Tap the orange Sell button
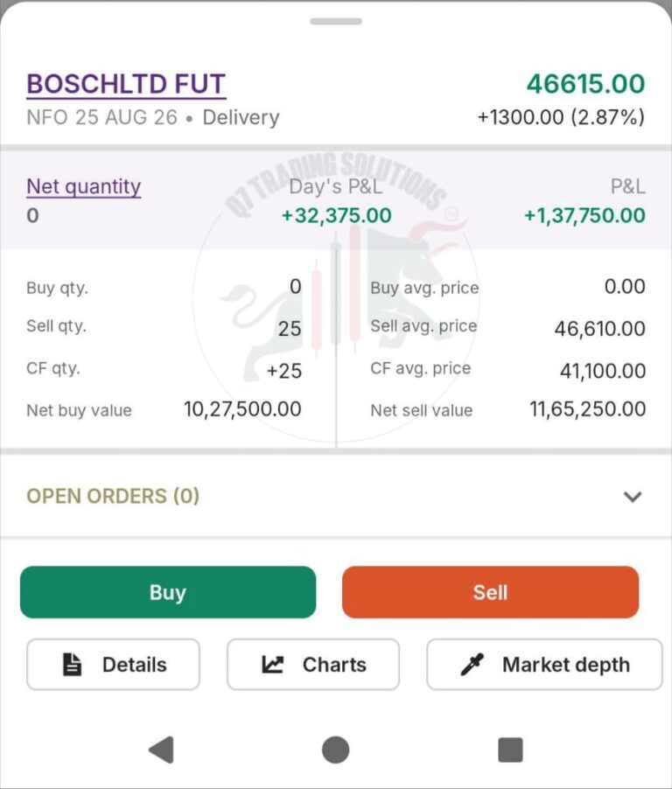This screenshot has width=672, height=789. (x=490, y=592)
